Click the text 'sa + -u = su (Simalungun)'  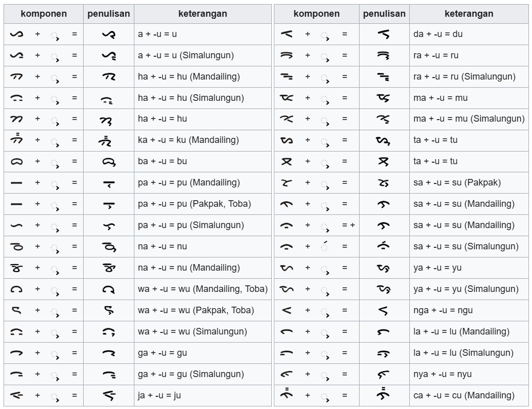pos(466,246)
